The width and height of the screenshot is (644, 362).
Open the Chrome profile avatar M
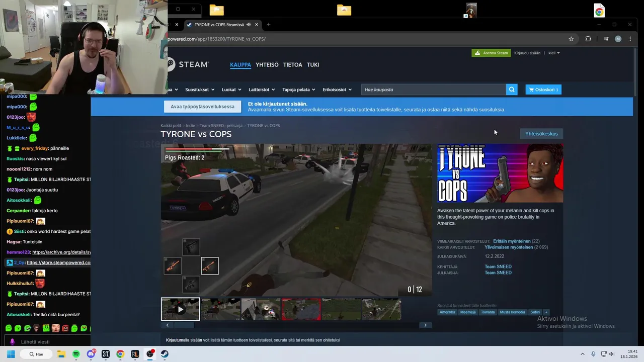[618, 39]
